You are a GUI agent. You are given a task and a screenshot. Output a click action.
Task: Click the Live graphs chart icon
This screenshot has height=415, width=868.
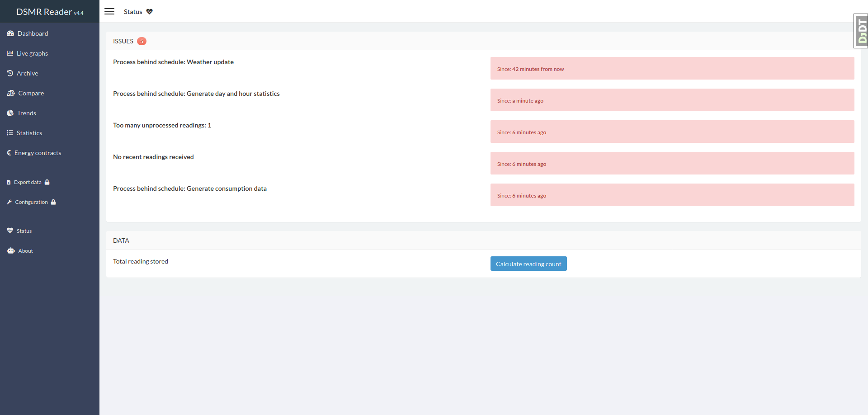coord(10,53)
